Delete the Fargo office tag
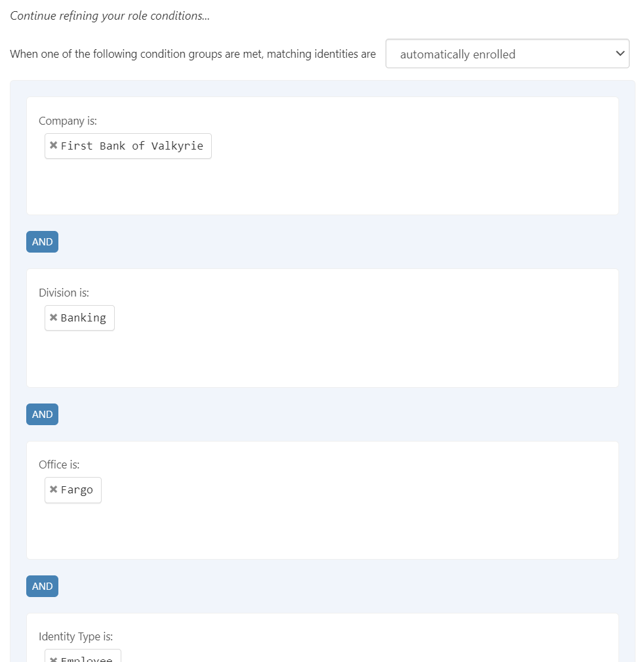 54,489
